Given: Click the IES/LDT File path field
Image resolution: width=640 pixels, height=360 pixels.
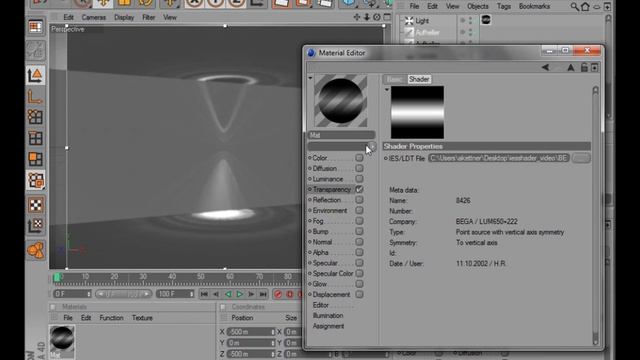Looking at the screenshot, I should (x=499, y=158).
